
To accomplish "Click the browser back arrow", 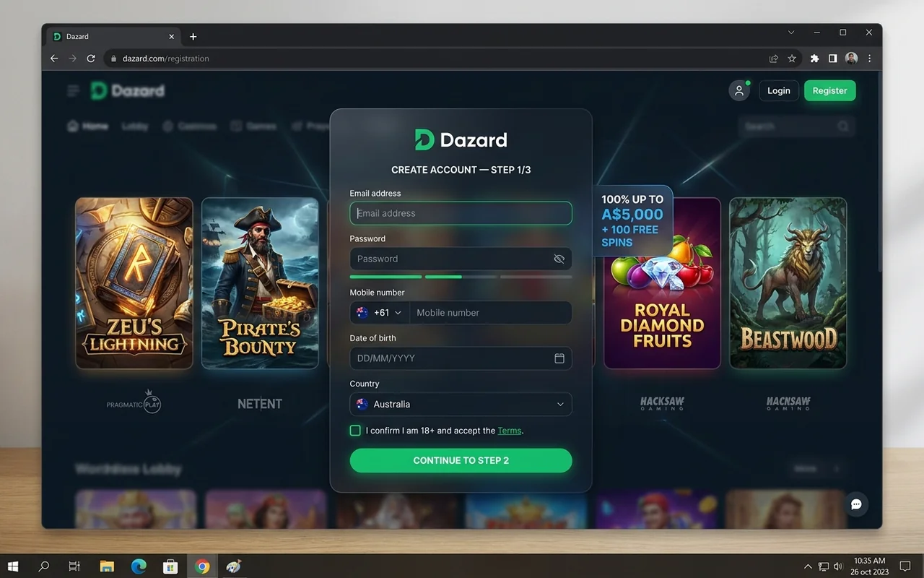I will point(54,59).
